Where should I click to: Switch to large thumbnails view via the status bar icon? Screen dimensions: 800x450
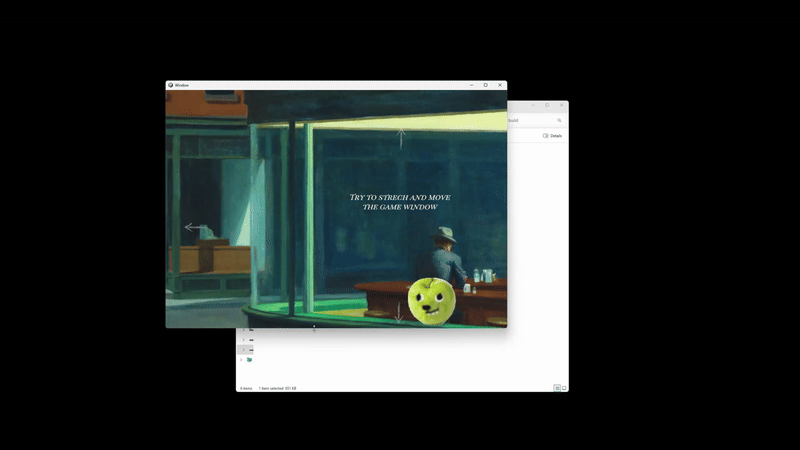point(564,388)
